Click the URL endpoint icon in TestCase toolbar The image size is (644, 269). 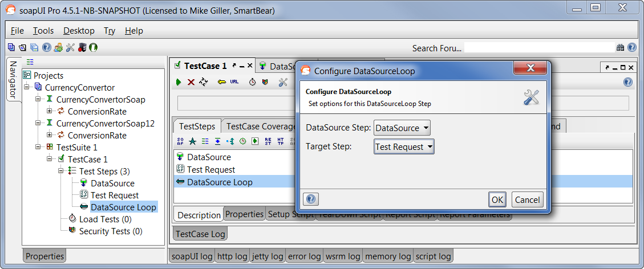coord(234,82)
